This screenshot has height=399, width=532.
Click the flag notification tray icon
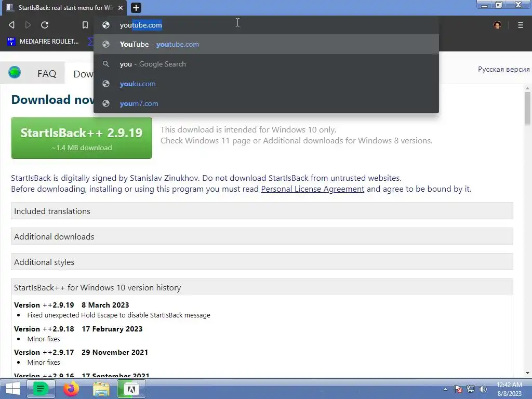coord(458,389)
